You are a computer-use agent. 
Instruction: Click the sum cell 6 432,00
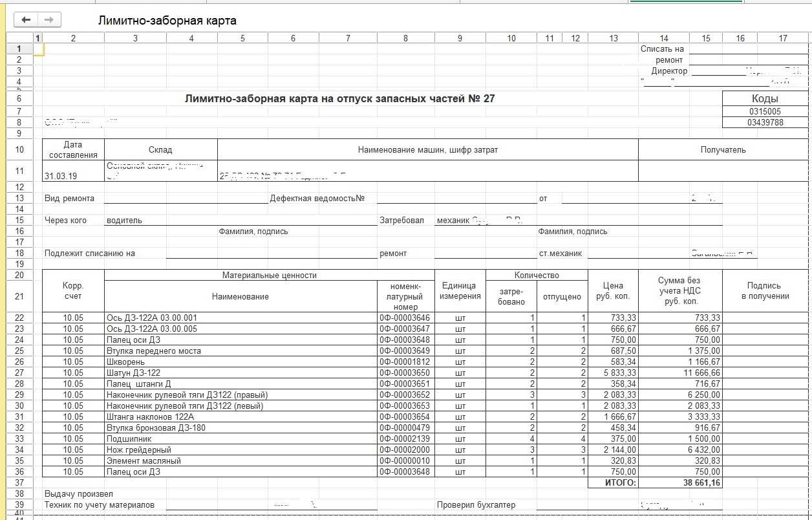point(680,450)
